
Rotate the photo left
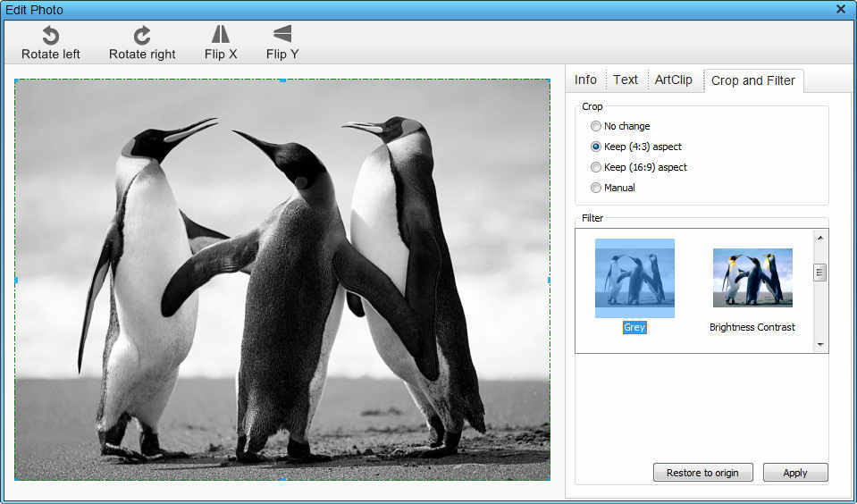51,43
